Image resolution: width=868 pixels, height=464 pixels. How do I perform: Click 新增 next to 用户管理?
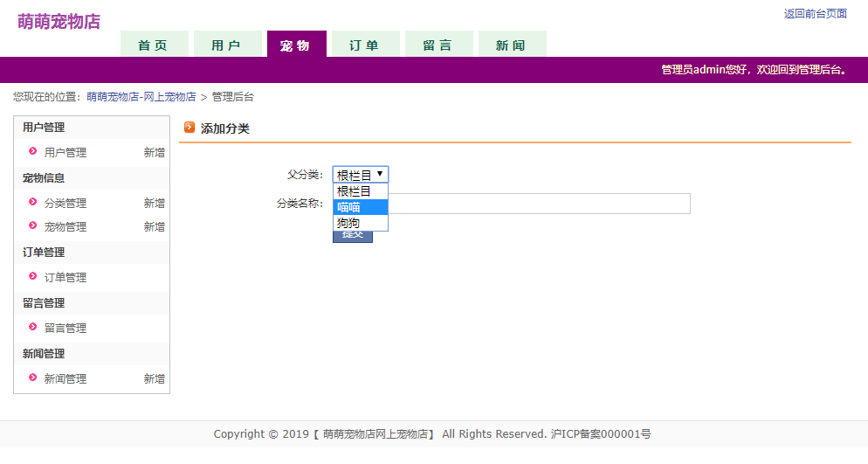[x=155, y=152]
